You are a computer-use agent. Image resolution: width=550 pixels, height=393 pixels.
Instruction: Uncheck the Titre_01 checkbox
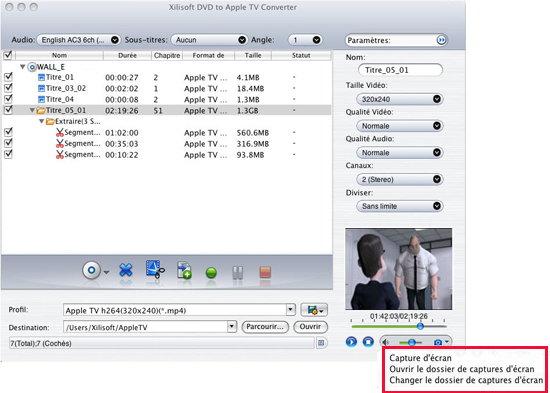[x=8, y=77]
